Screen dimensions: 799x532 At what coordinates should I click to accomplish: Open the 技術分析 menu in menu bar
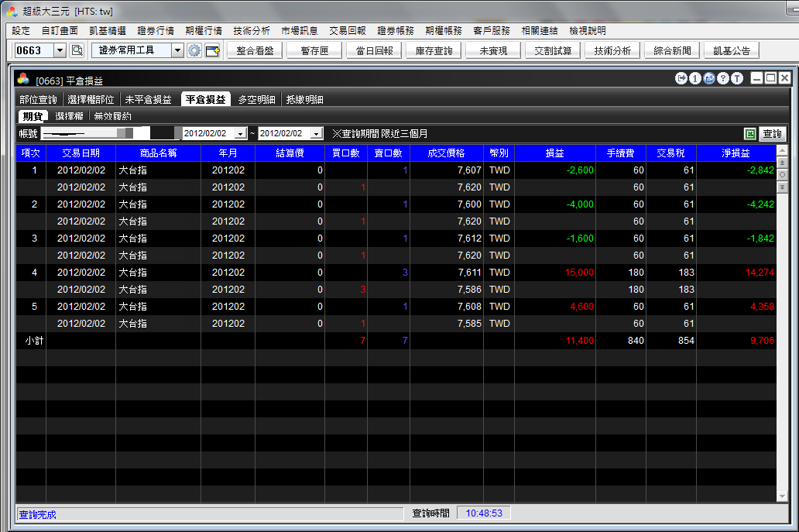pos(251,30)
